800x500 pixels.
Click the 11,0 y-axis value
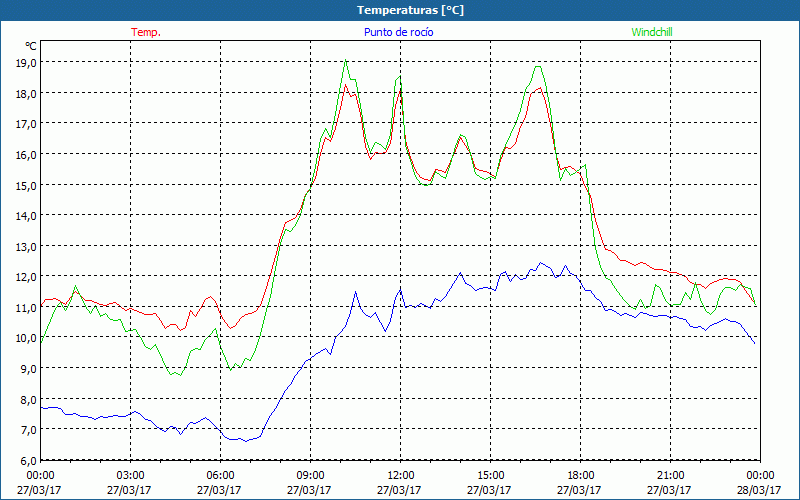[27, 308]
